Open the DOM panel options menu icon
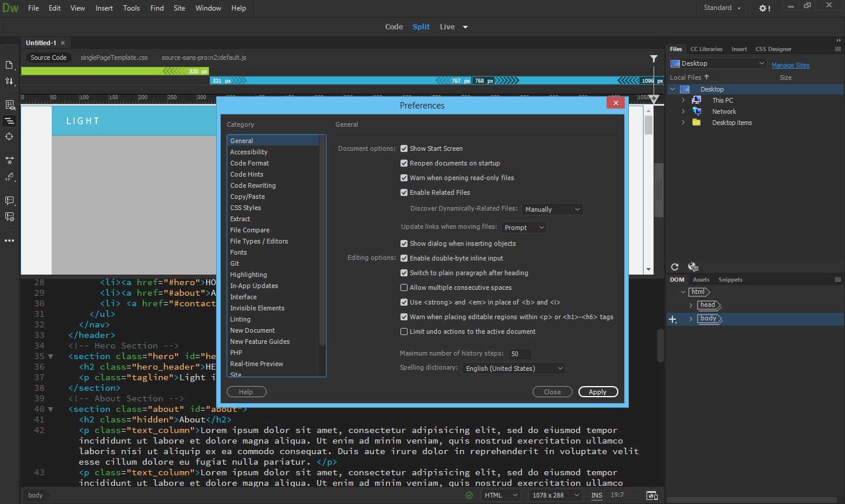The width and height of the screenshot is (845, 504). [x=838, y=280]
